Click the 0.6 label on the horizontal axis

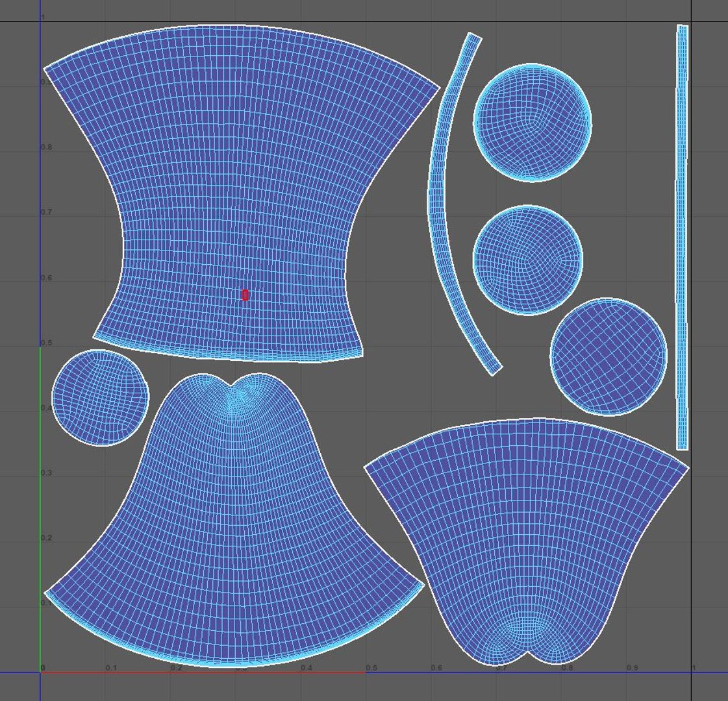click(x=436, y=668)
